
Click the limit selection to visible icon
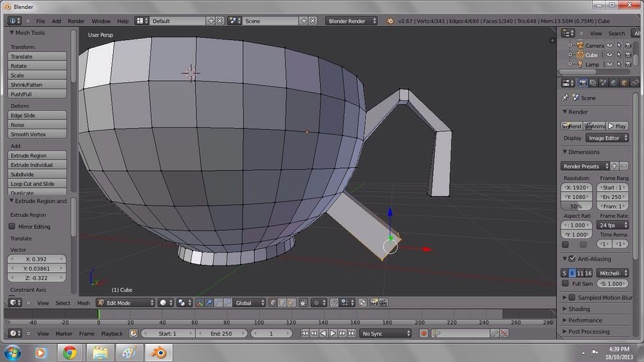click(x=303, y=303)
